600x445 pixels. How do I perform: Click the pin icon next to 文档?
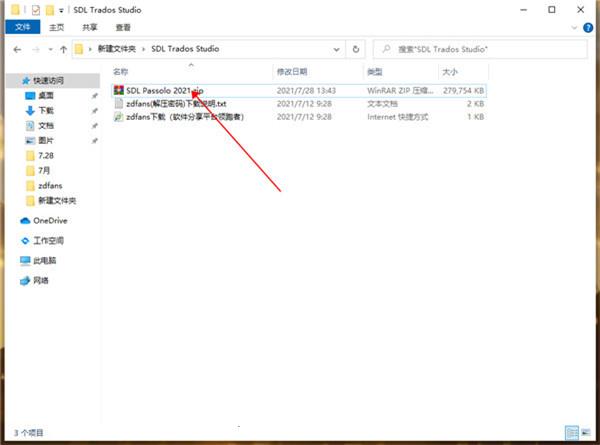pos(94,126)
